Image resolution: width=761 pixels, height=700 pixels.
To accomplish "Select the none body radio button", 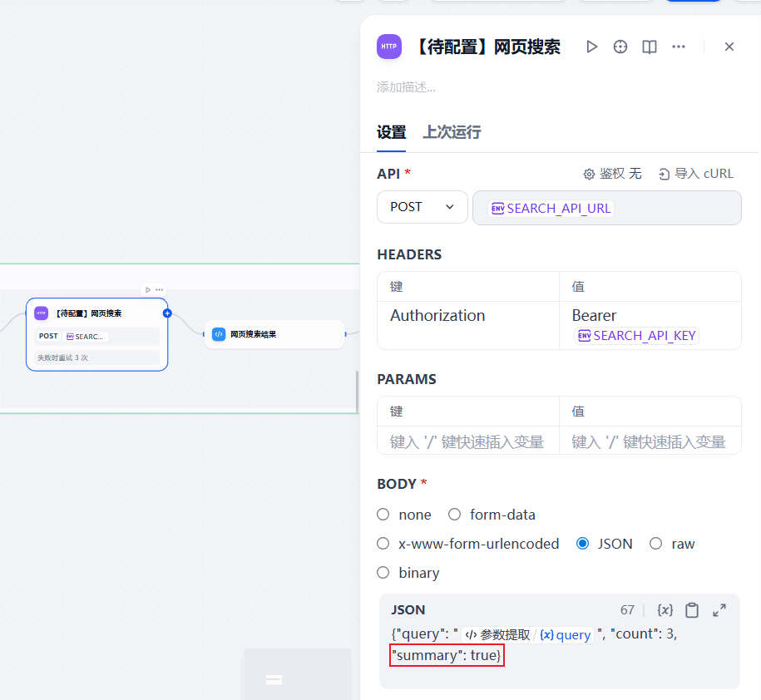I will (383, 515).
